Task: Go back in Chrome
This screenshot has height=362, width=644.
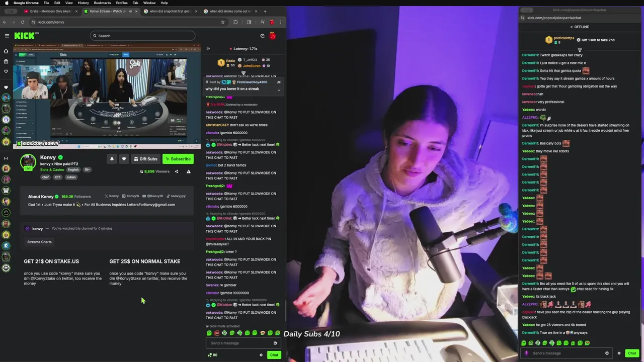Action: tap(5, 22)
